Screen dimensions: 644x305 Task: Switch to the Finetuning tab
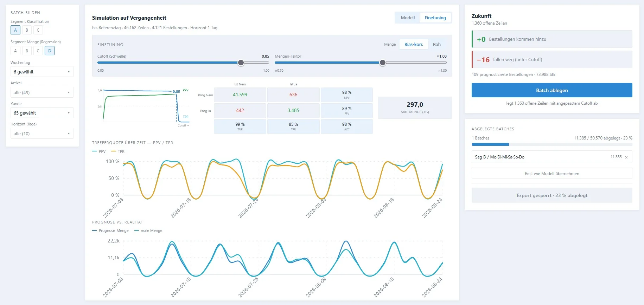[435, 18]
